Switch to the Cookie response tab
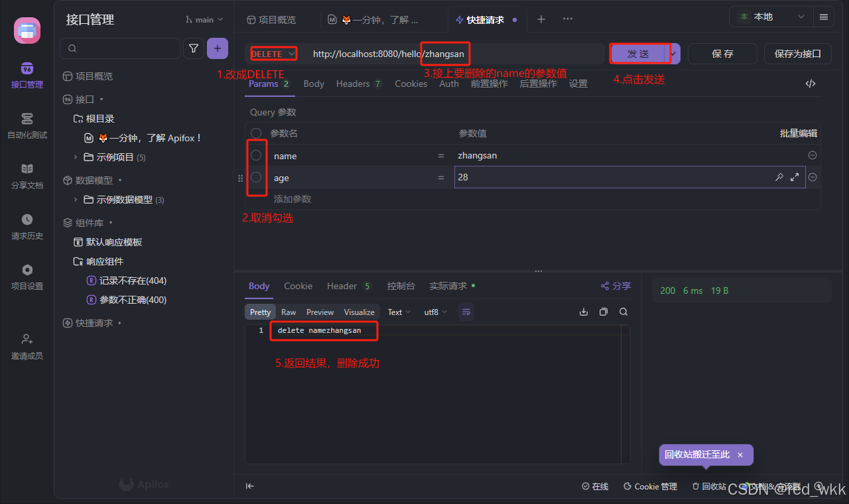This screenshot has height=504, width=849. tap(298, 286)
